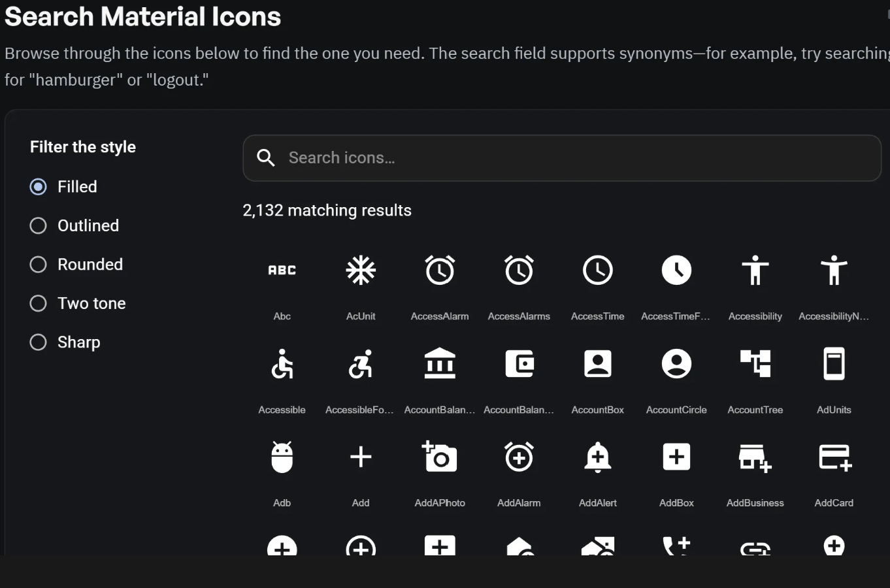Pick the AddBox icon
The width and height of the screenshot is (890, 588).
[x=676, y=457]
